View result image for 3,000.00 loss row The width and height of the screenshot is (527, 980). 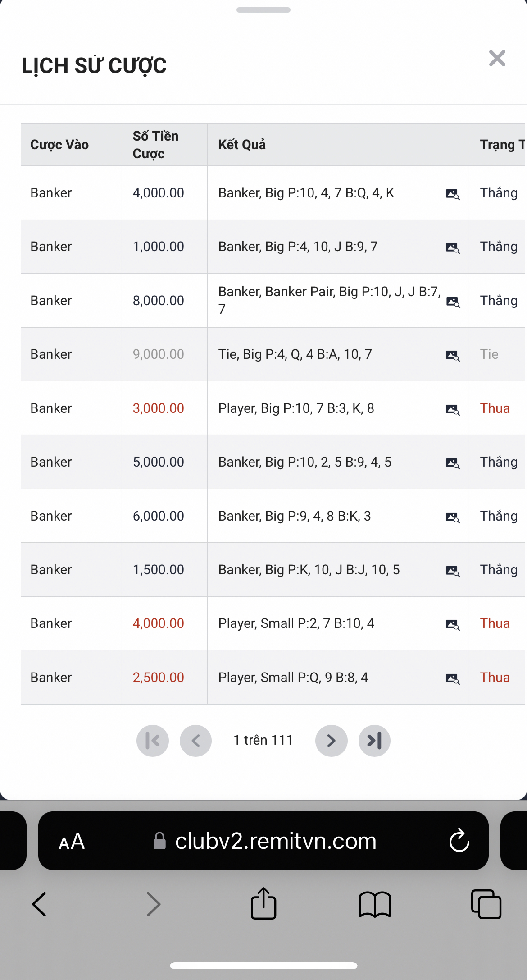(x=452, y=409)
